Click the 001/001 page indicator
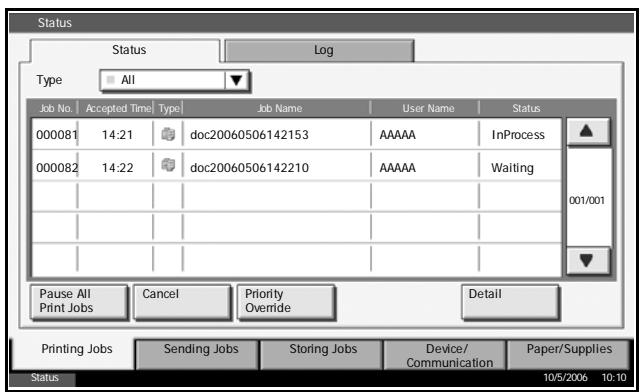640x392 pixels. tap(587, 200)
